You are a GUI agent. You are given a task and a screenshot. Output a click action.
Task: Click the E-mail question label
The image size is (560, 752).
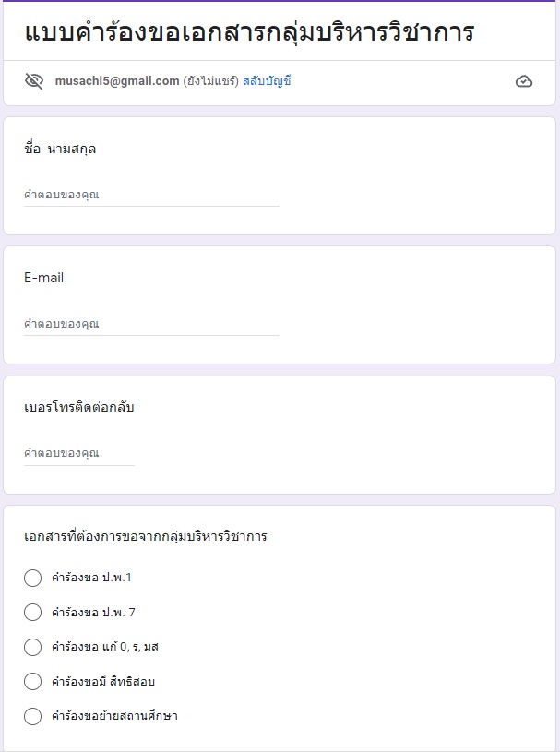(43, 278)
